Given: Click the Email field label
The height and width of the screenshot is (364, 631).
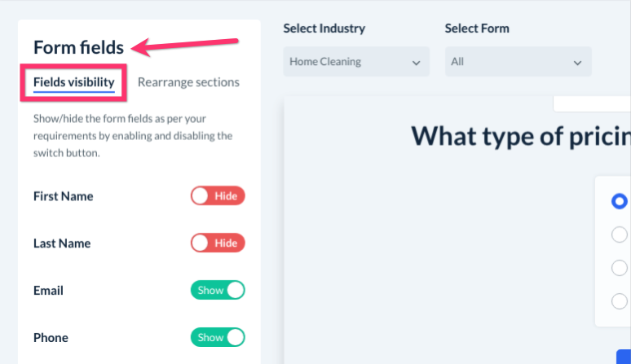Looking at the screenshot, I should point(48,291).
